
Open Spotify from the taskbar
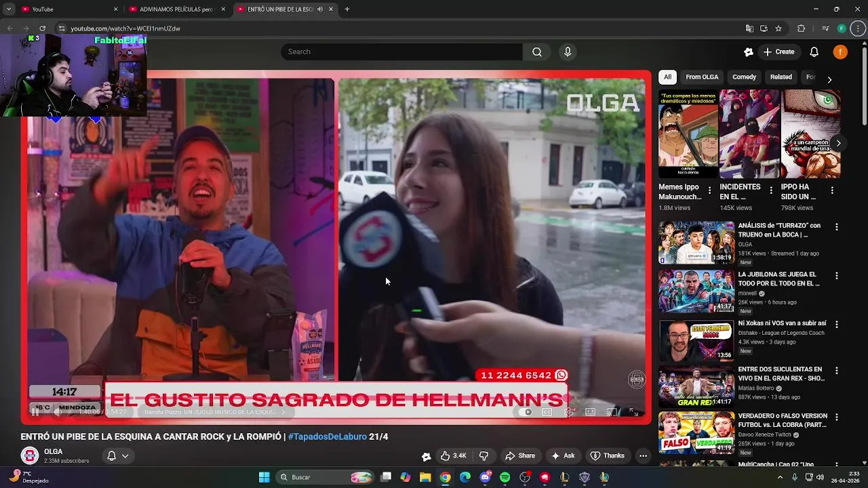(x=505, y=477)
